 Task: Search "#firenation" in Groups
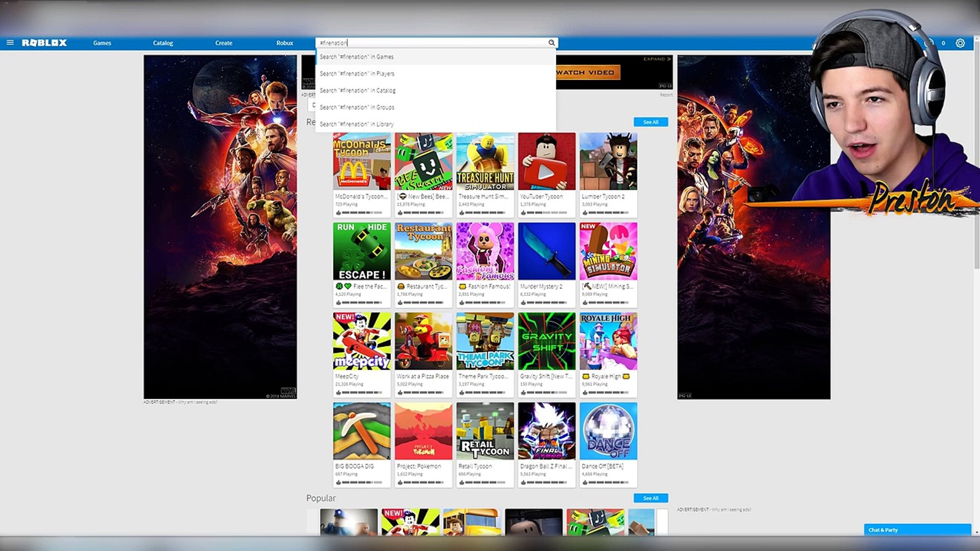click(x=435, y=107)
